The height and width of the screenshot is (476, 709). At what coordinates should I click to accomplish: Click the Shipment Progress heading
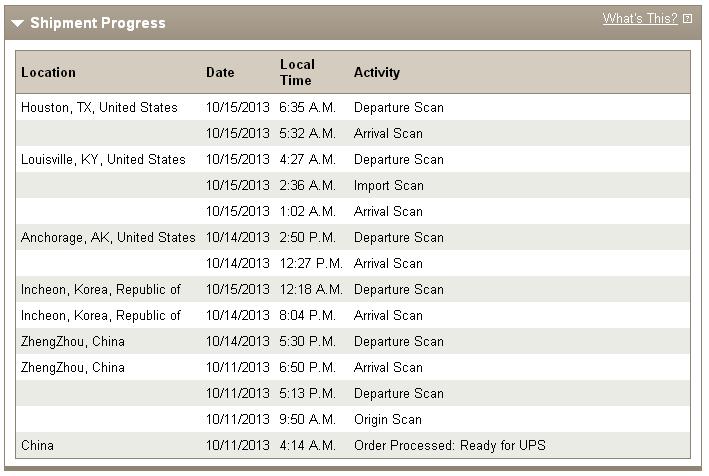(x=98, y=23)
